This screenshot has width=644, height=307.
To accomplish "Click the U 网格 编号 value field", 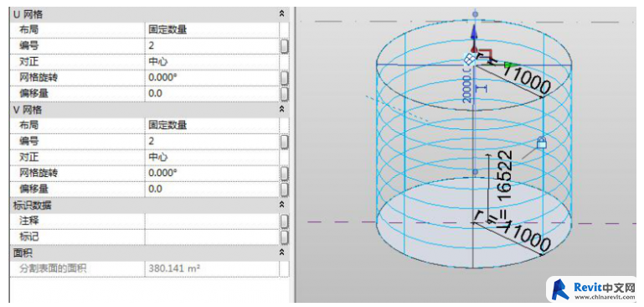I will click(212, 45).
